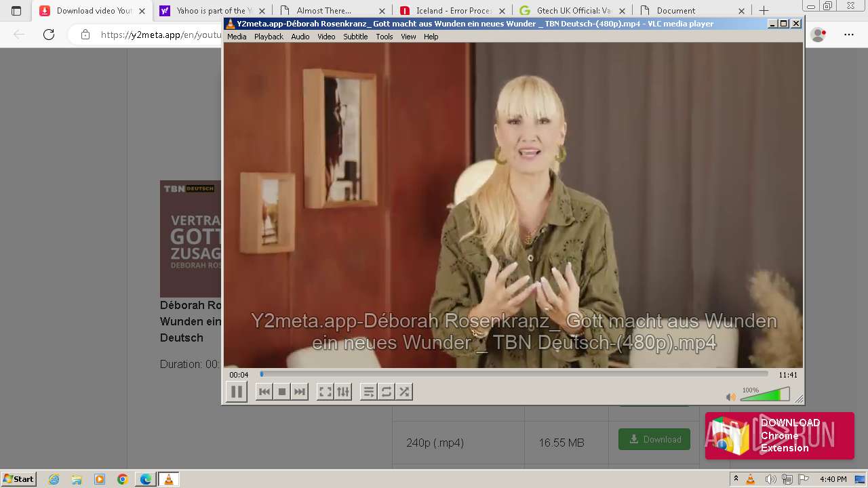Open Edge tab actions menu icon
The height and width of the screenshot is (488, 868).
point(16,11)
